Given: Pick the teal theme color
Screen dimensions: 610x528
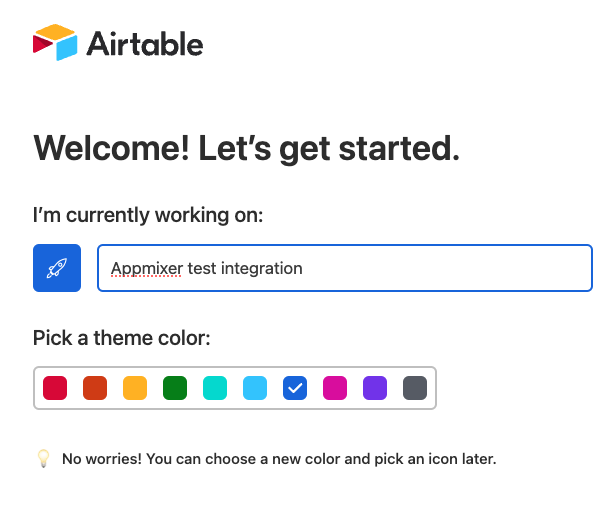Looking at the screenshot, I should click(x=215, y=387).
